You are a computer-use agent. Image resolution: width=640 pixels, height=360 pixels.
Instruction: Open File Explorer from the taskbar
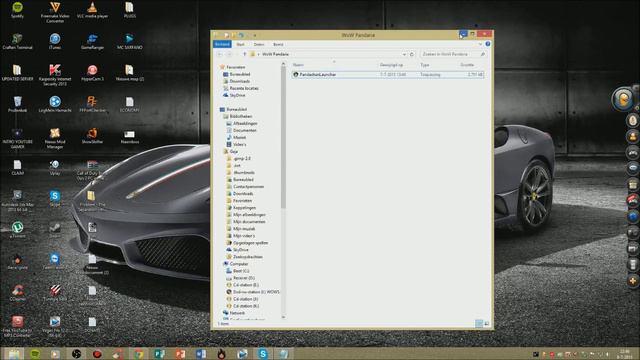coord(14,354)
